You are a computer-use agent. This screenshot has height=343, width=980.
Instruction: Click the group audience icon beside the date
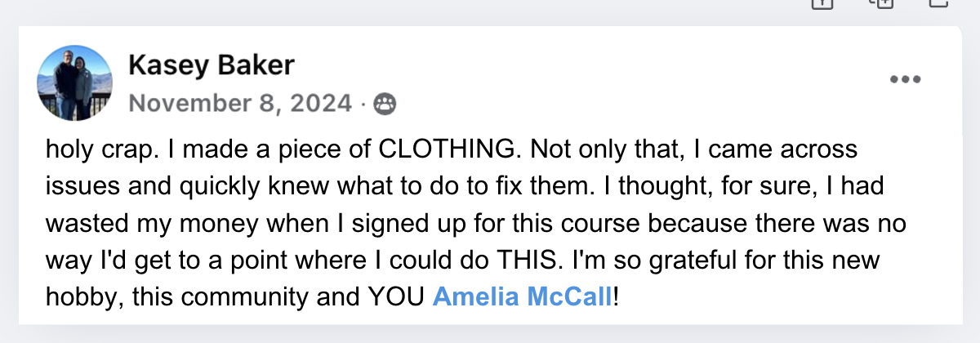pos(383,104)
